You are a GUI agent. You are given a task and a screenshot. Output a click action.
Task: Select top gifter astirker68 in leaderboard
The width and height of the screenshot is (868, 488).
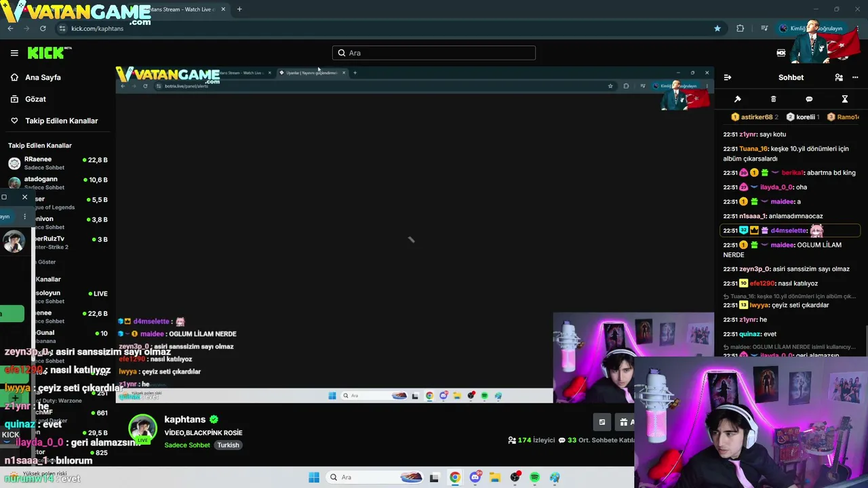point(754,117)
